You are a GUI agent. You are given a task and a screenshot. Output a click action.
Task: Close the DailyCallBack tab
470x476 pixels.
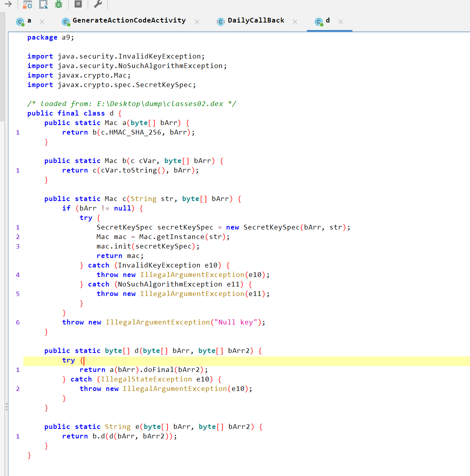pyautogui.click(x=295, y=22)
